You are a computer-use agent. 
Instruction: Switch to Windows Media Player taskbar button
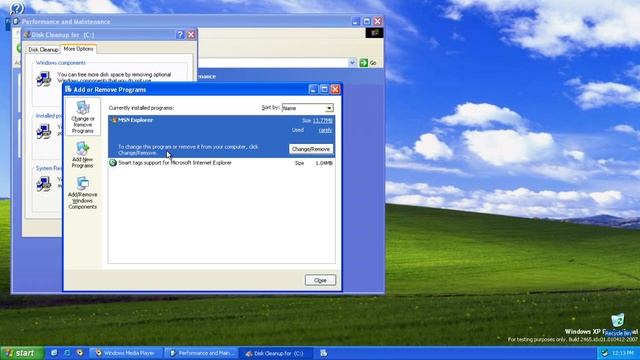click(126, 353)
